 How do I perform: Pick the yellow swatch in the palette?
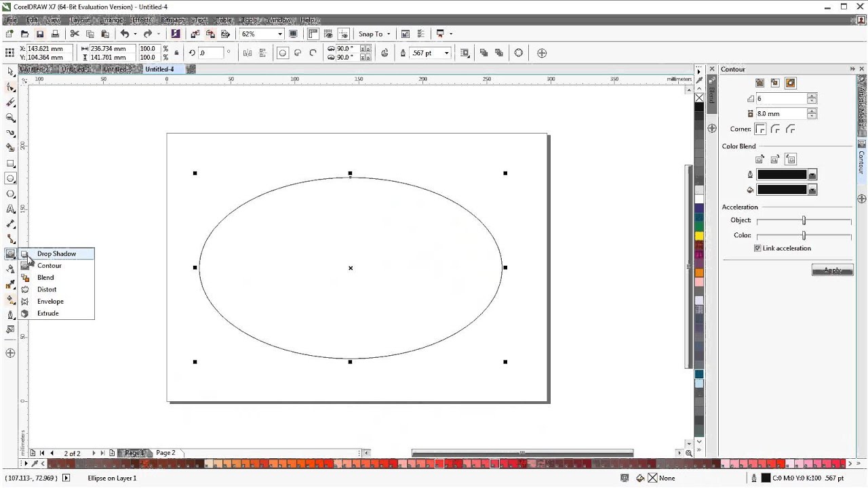tap(699, 236)
